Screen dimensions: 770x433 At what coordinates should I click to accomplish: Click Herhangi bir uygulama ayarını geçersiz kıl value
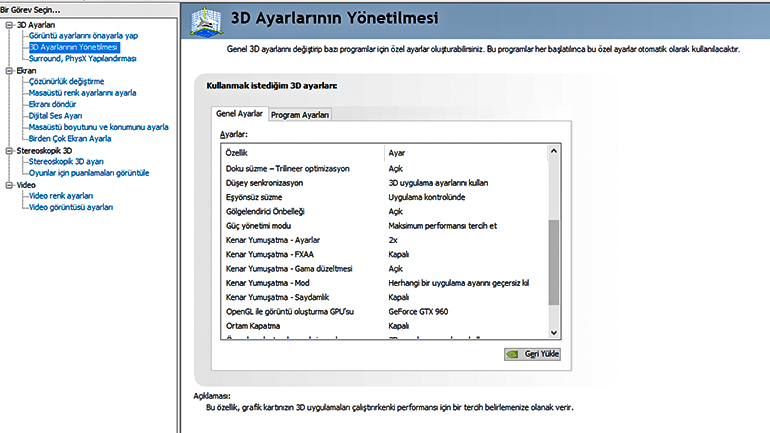click(458, 283)
